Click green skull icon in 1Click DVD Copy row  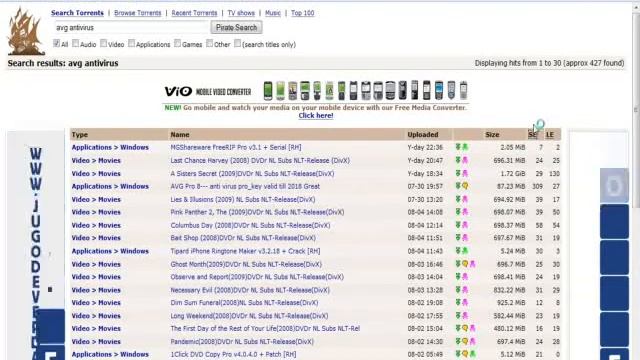click(473, 354)
